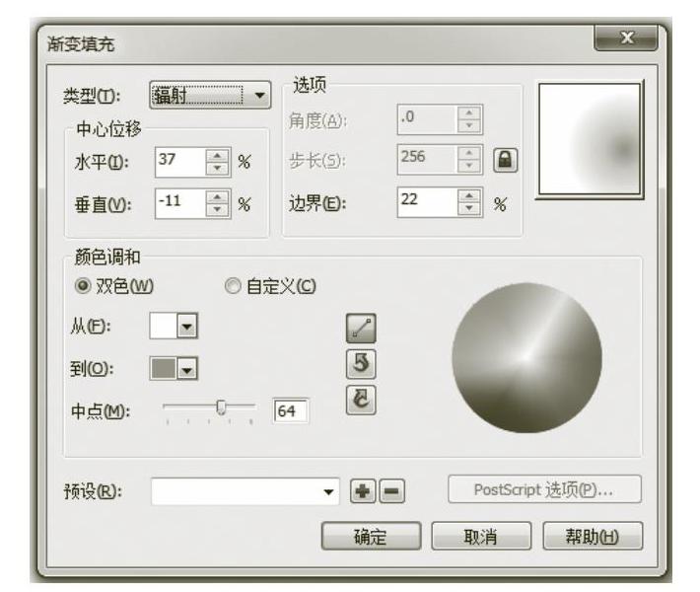Decrease 垂直 vertical value with down arrow

[218, 210]
